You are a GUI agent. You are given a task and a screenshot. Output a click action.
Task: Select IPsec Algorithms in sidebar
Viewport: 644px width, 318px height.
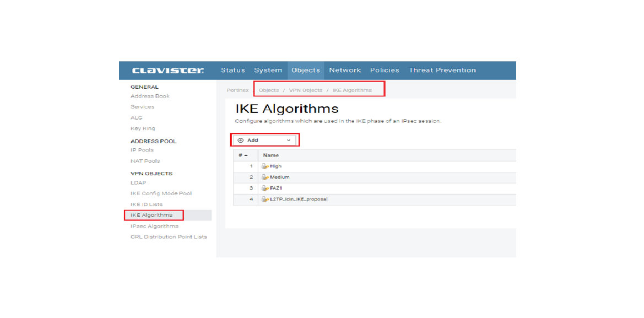click(x=154, y=226)
